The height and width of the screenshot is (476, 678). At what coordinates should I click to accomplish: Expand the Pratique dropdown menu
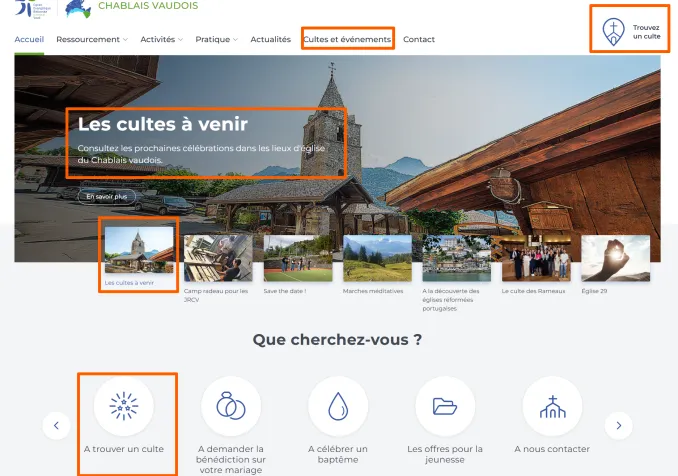[216, 40]
